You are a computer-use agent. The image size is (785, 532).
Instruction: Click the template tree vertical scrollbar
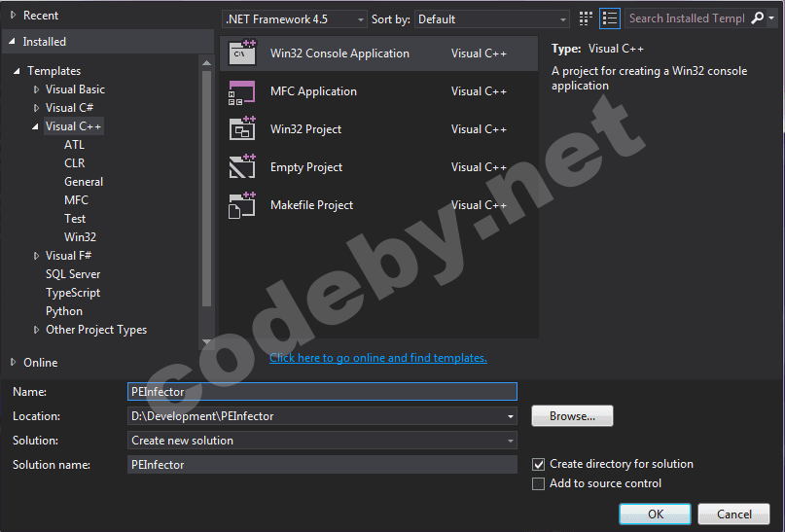(x=206, y=185)
